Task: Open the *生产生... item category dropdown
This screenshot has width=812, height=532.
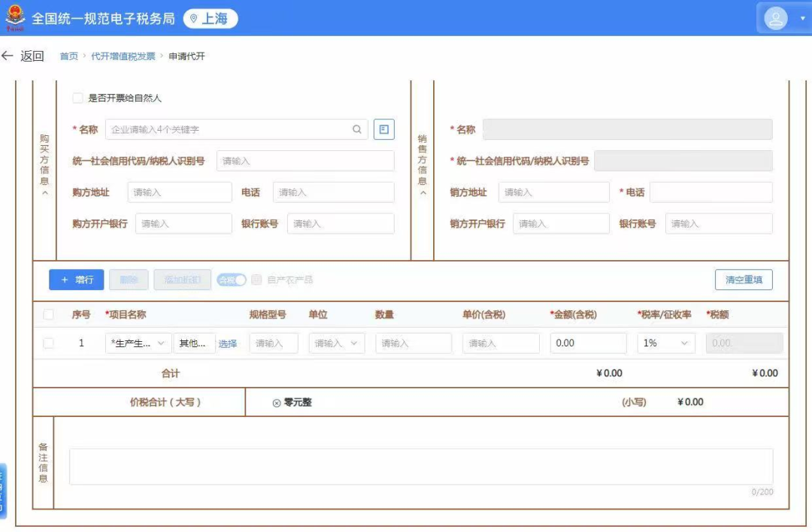Action: click(x=138, y=343)
